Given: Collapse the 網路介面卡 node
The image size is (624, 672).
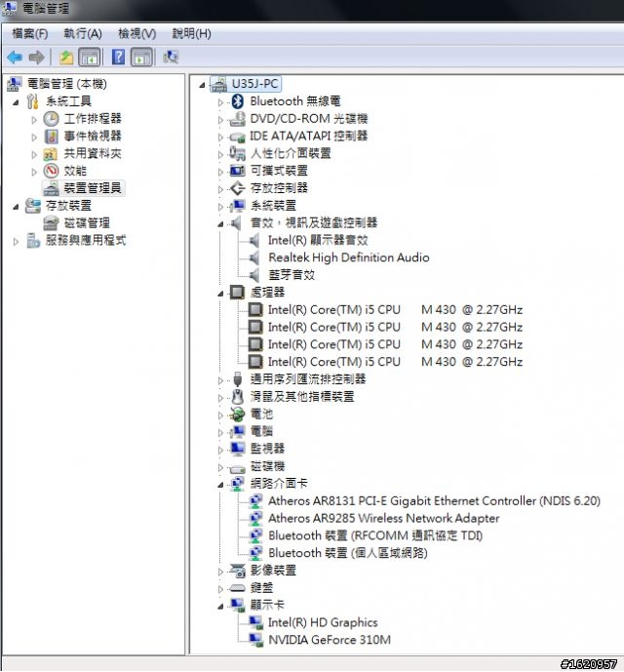Looking at the screenshot, I should pos(220,485).
